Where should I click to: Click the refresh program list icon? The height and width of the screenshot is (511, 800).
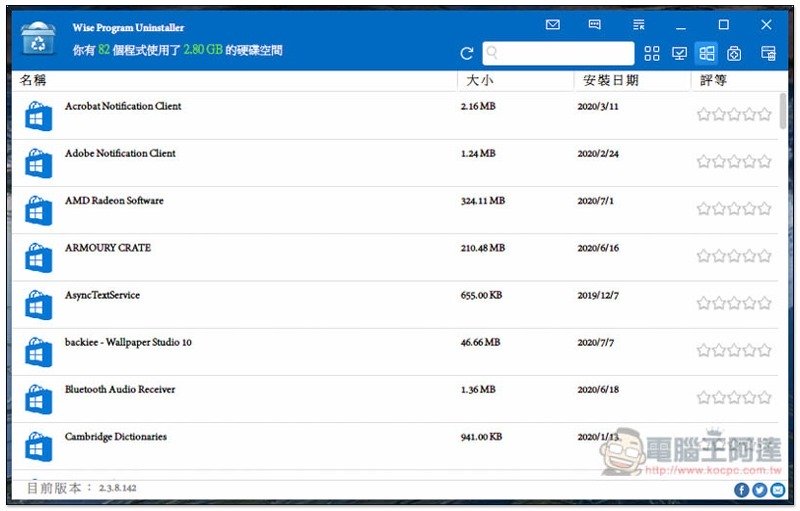466,54
